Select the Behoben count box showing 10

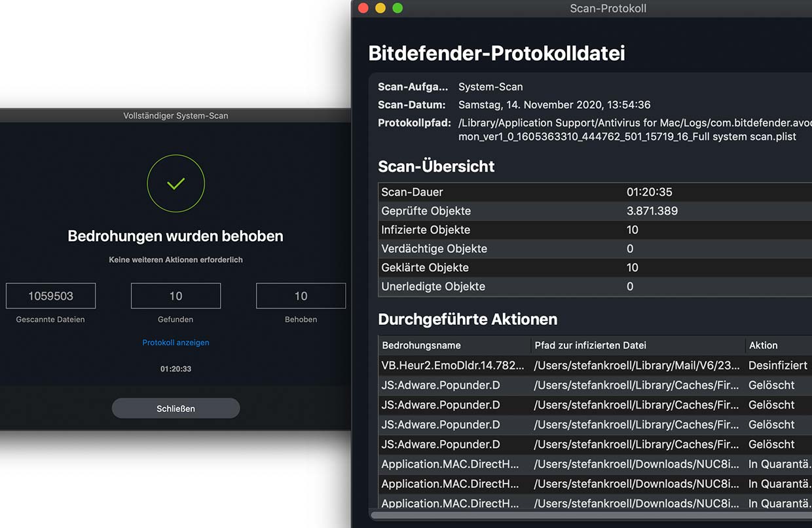pyautogui.click(x=301, y=296)
